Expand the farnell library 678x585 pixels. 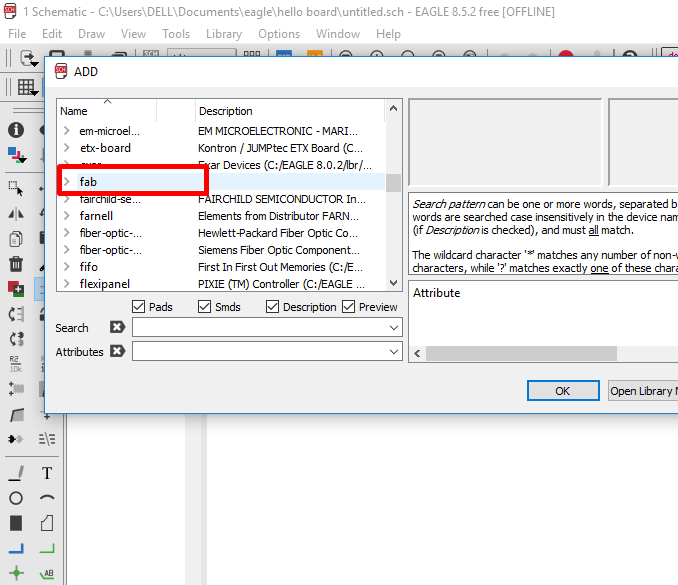(x=67, y=215)
